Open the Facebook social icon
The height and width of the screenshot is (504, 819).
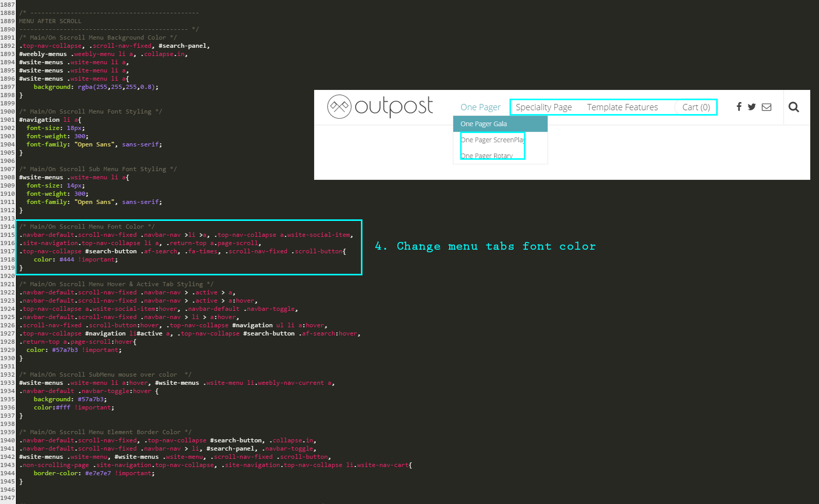tap(739, 107)
